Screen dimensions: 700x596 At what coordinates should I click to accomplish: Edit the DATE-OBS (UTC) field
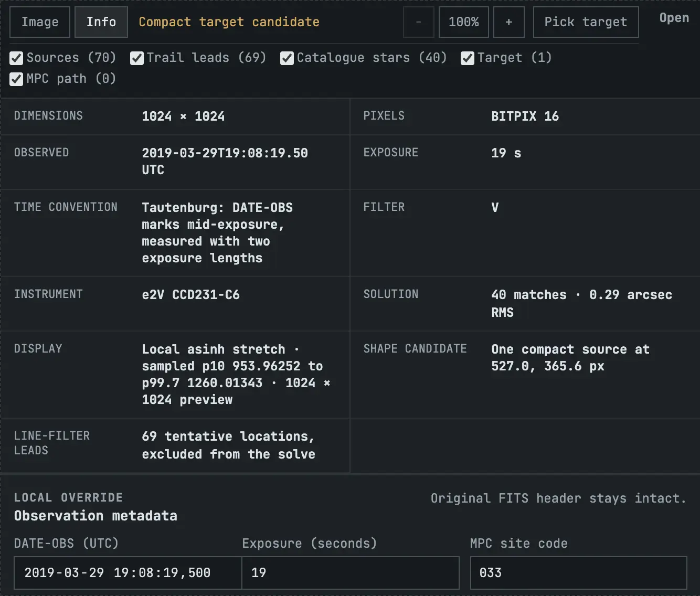(128, 573)
